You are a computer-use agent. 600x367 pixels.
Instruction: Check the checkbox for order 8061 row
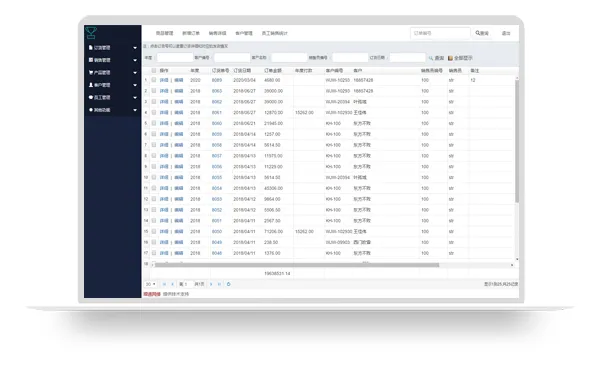154,113
